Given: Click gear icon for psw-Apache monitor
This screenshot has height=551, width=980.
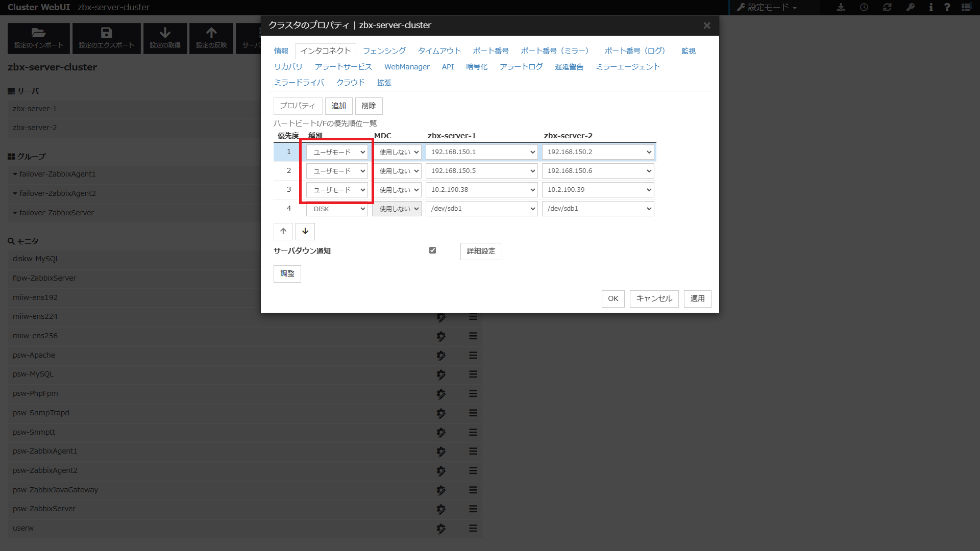Looking at the screenshot, I should coord(441,355).
